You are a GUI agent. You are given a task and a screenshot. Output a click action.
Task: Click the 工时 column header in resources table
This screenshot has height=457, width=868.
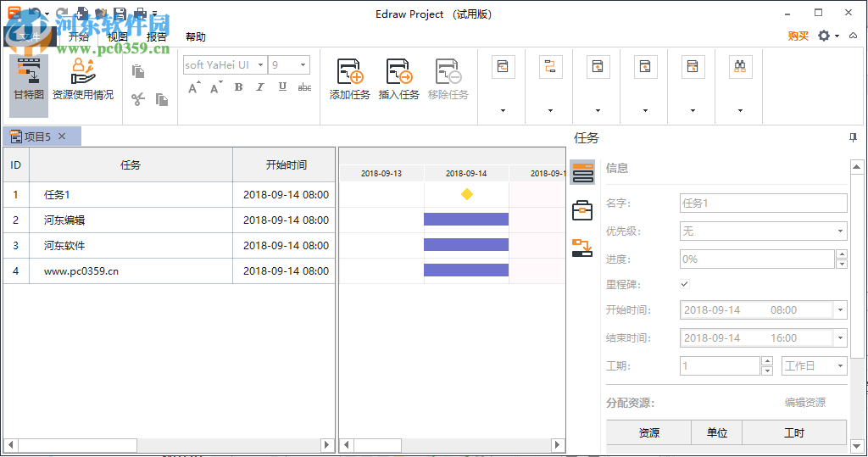coord(793,432)
